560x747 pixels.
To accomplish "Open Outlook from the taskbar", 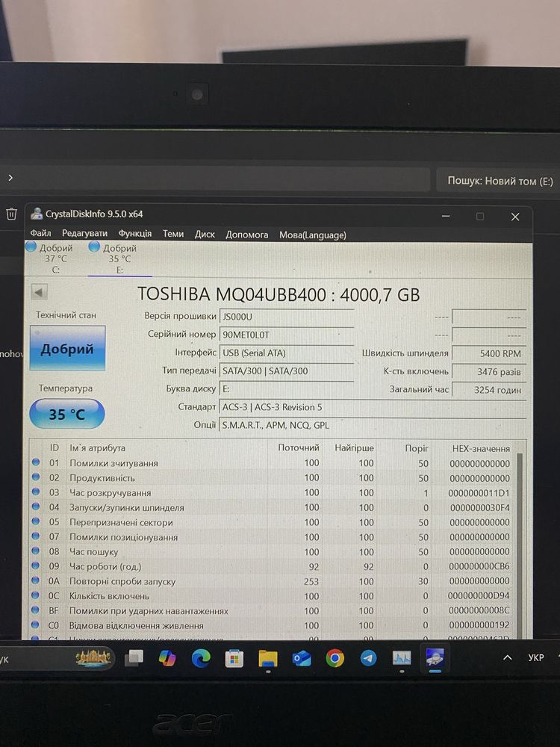I will click(302, 659).
